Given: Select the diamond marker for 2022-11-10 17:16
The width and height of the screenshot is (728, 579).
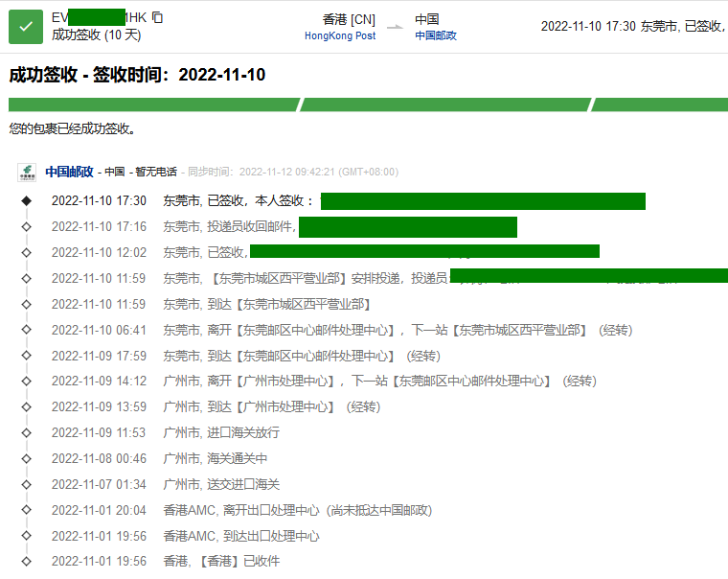Looking at the screenshot, I should [x=27, y=227].
